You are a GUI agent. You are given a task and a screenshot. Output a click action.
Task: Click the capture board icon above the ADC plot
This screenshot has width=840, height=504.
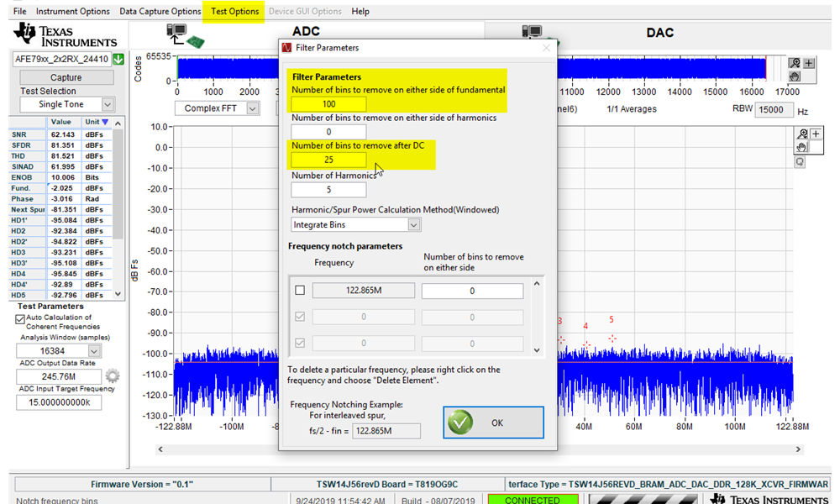point(176,34)
